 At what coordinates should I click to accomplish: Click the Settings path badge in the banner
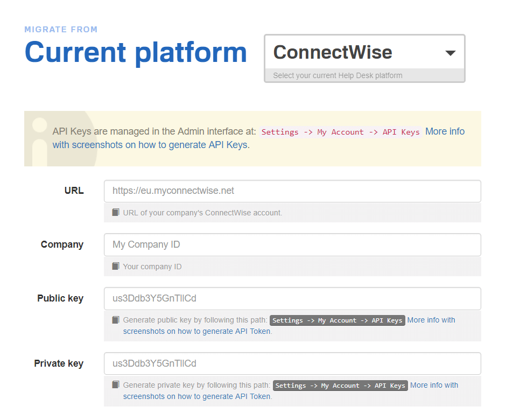pos(340,132)
